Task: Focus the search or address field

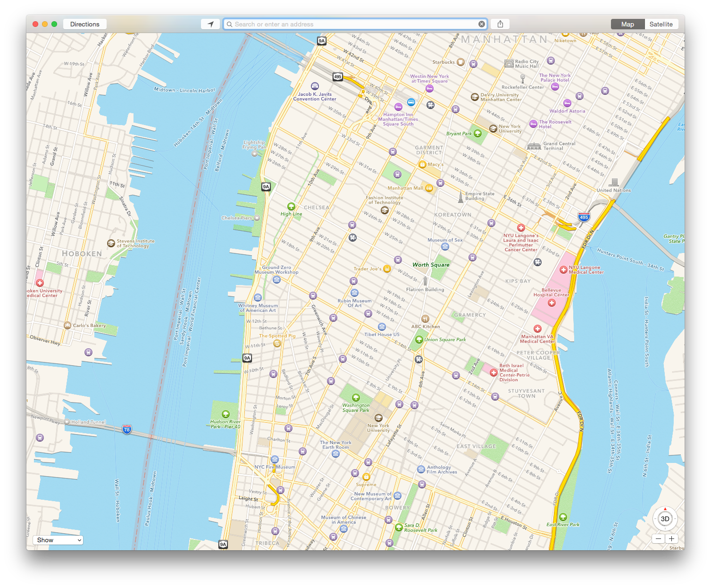Action: point(355,24)
